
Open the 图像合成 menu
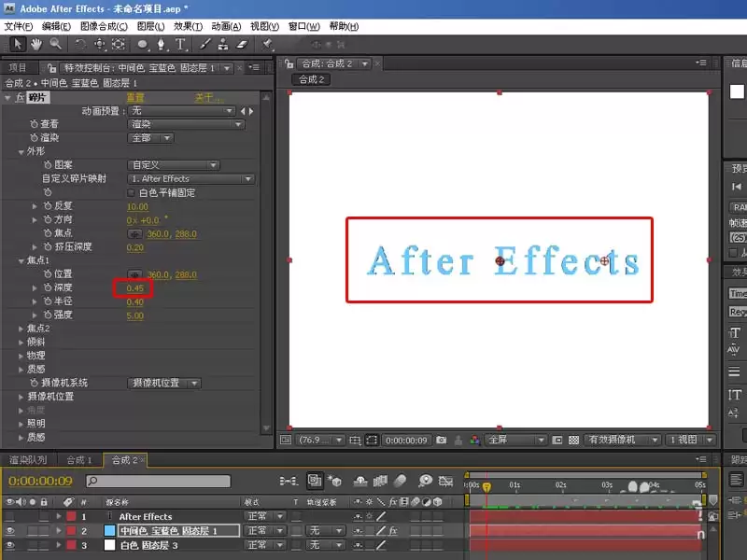104,26
